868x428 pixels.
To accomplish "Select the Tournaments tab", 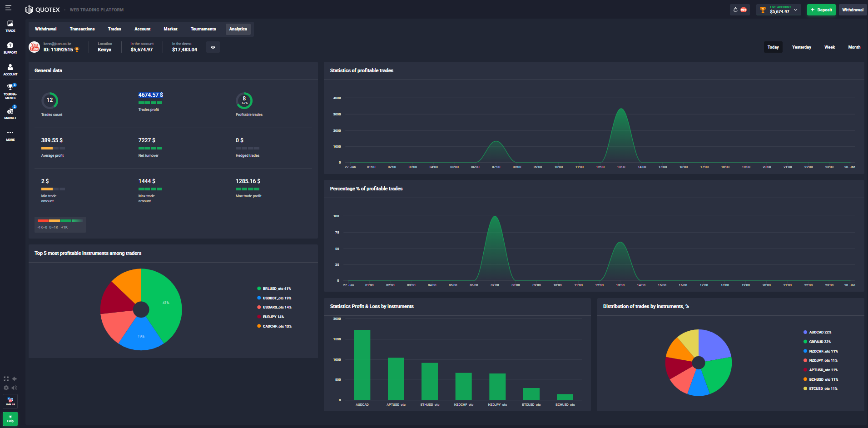I will 203,29.
